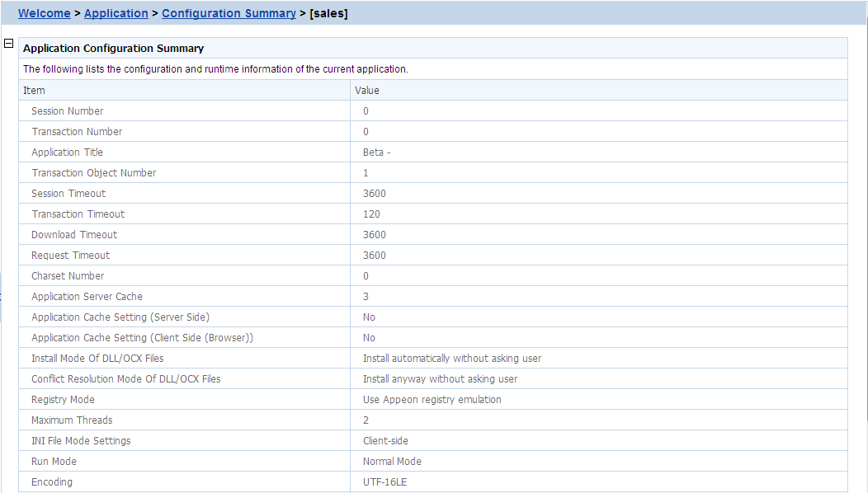
Task: Select the Maximum Threads row label
Action: [x=72, y=420]
